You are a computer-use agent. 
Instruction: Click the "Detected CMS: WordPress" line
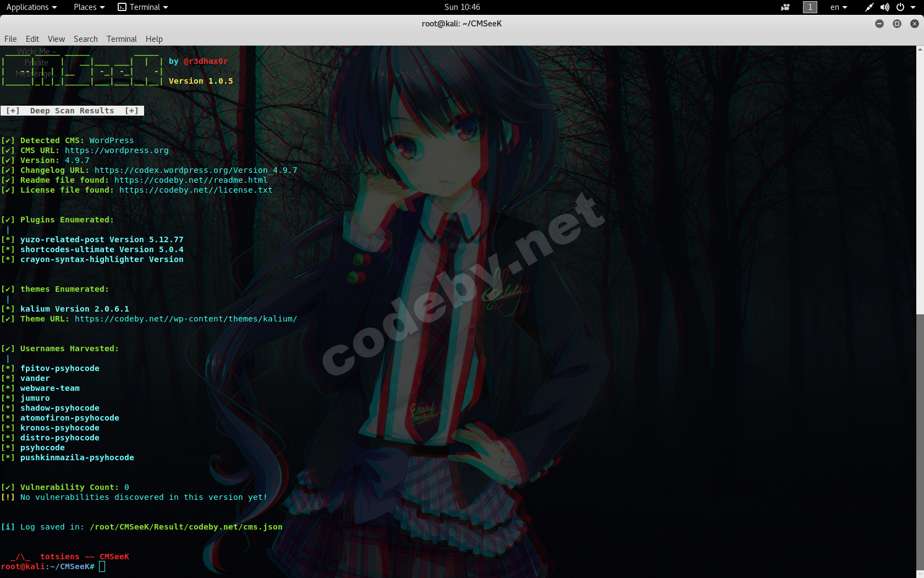(x=67, y=140)
